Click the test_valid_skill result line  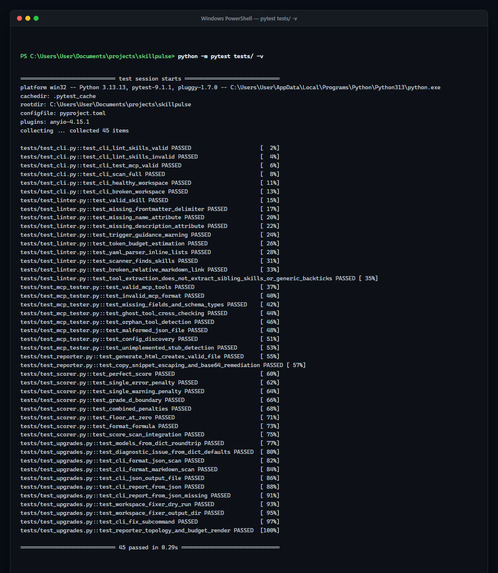[x=150, y=200]
